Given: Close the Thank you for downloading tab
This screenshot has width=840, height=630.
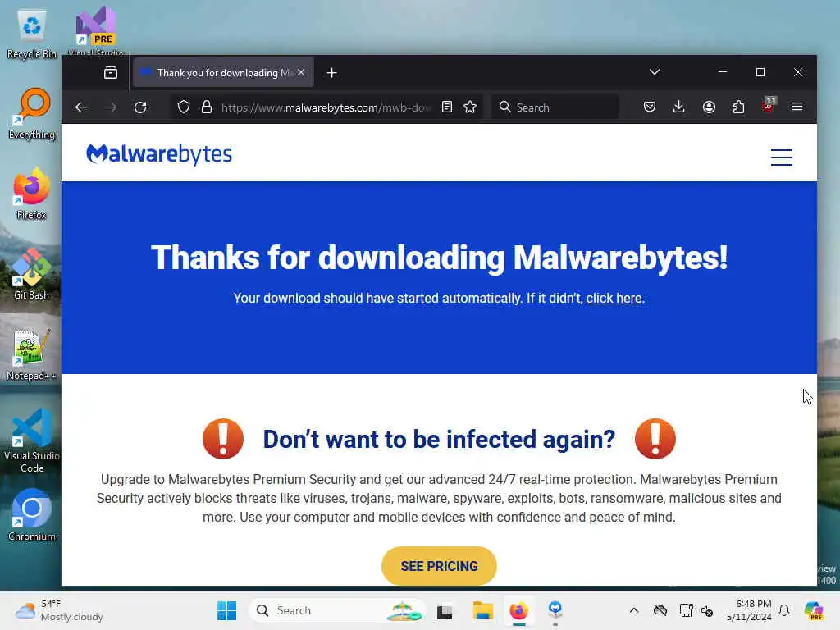Looking at the screenshot, I should click(x=301, y=72).
